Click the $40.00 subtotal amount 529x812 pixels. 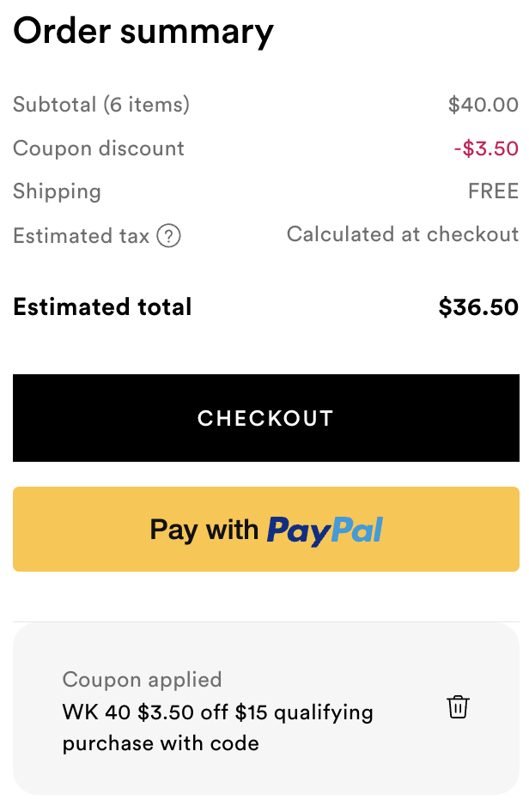(x=483, y=105)
